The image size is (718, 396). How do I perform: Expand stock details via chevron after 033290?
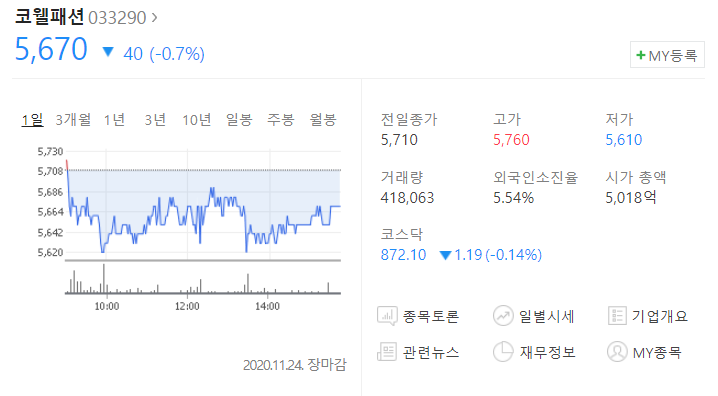[154, 18]
